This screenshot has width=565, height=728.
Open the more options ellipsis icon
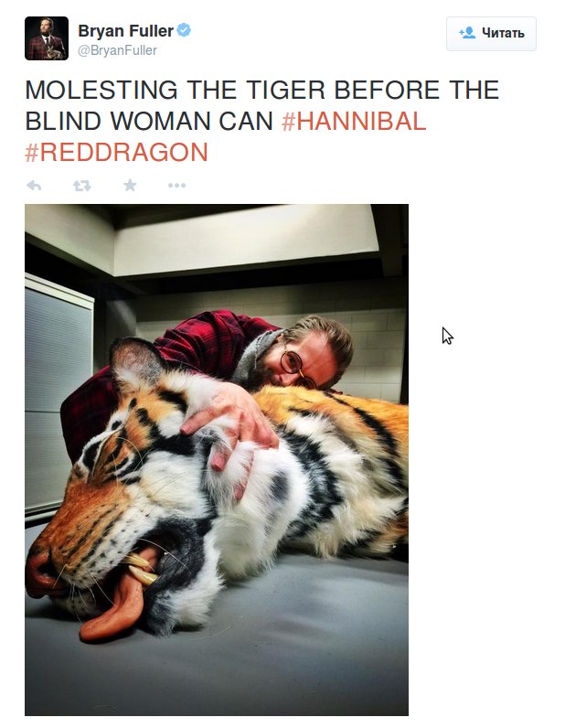176,186
